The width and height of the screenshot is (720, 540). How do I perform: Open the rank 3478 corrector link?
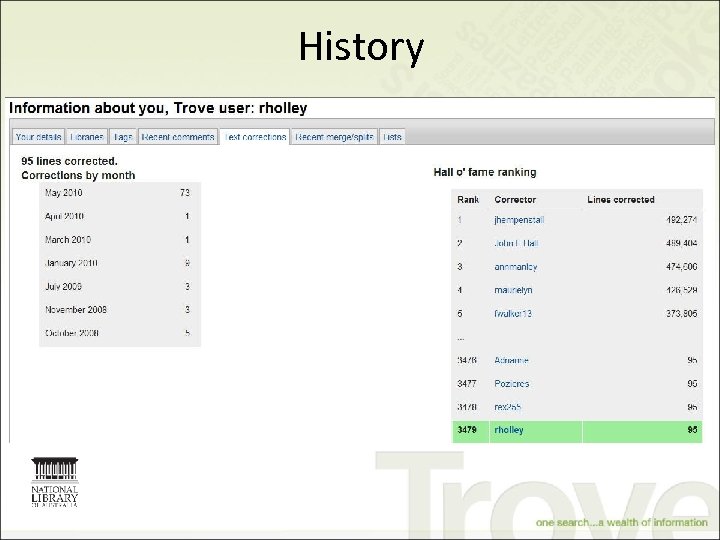(x=507, y=407)
